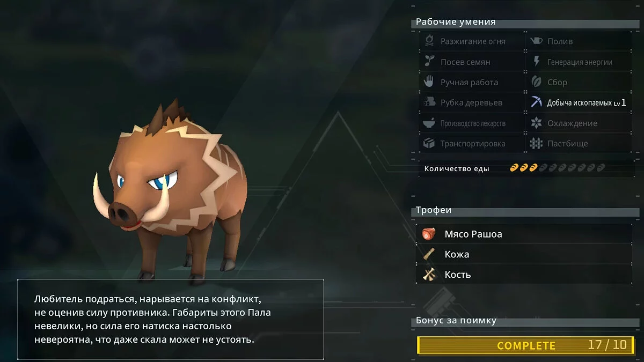
Task: Select the Кость trophy item
Action: (x=524, y=274)
